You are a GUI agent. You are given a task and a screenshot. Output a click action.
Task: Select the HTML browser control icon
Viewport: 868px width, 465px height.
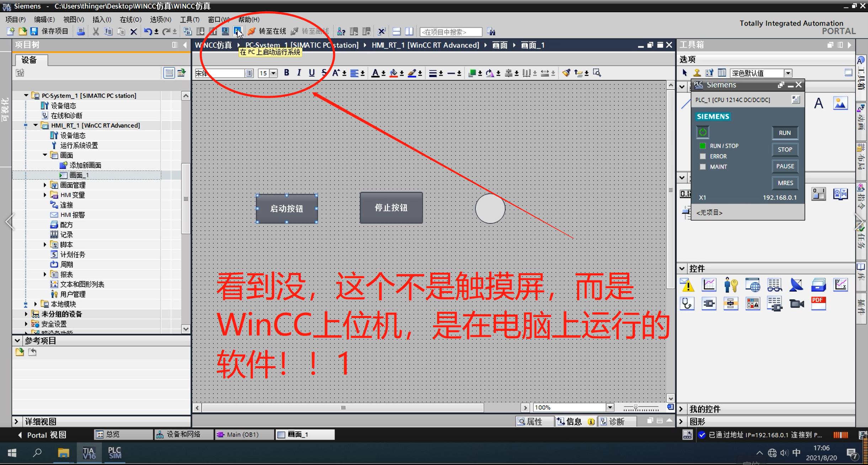[x=753, y=285]
